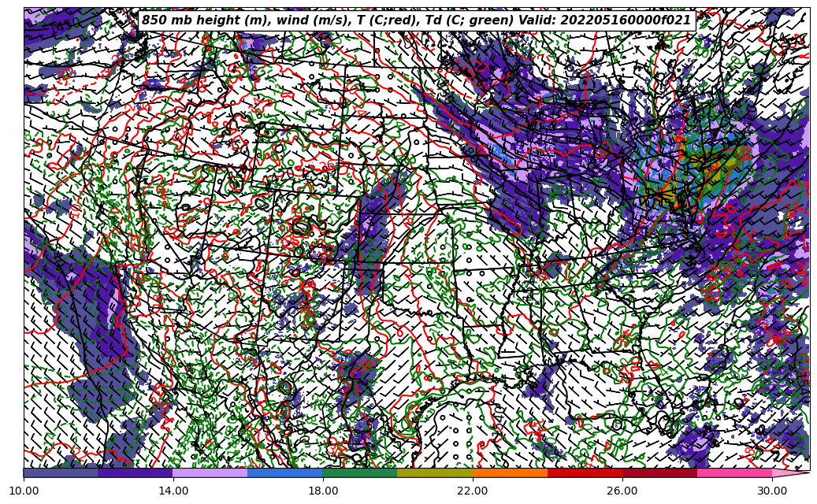Click the bright red 24–26 colorbar segment
Screen dimensions: 817x504
tap(585, 473)
